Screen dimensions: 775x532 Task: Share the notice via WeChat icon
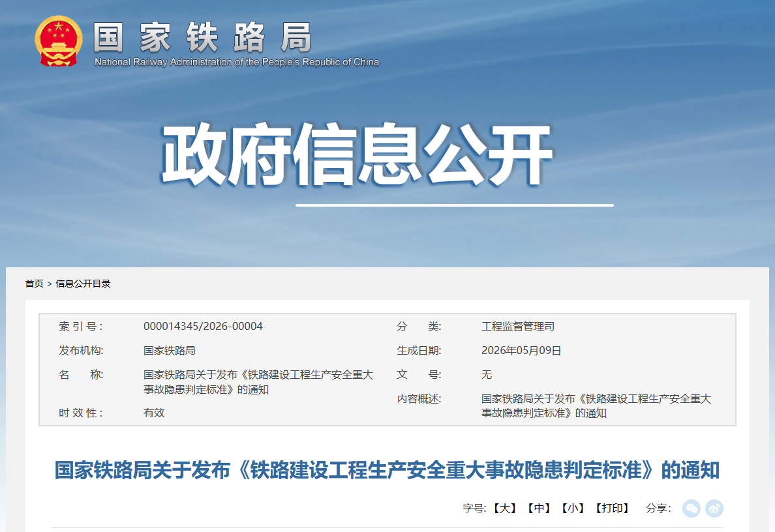691,509
